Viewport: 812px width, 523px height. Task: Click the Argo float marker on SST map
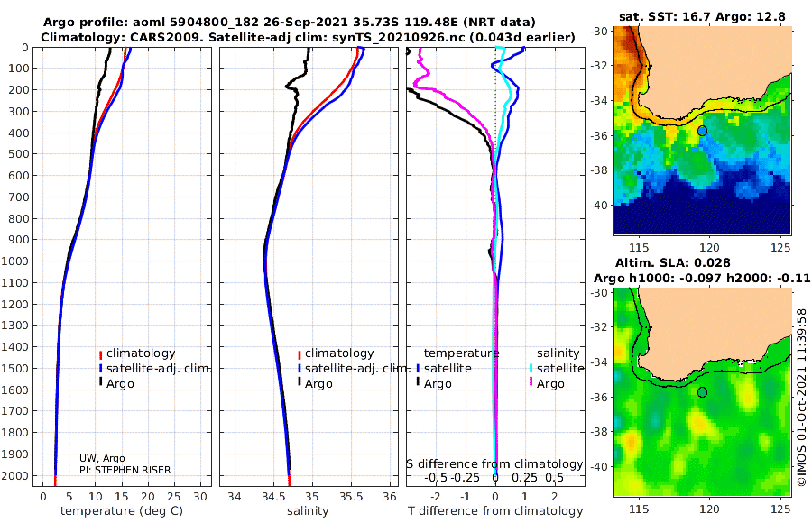tap(702, 131)
